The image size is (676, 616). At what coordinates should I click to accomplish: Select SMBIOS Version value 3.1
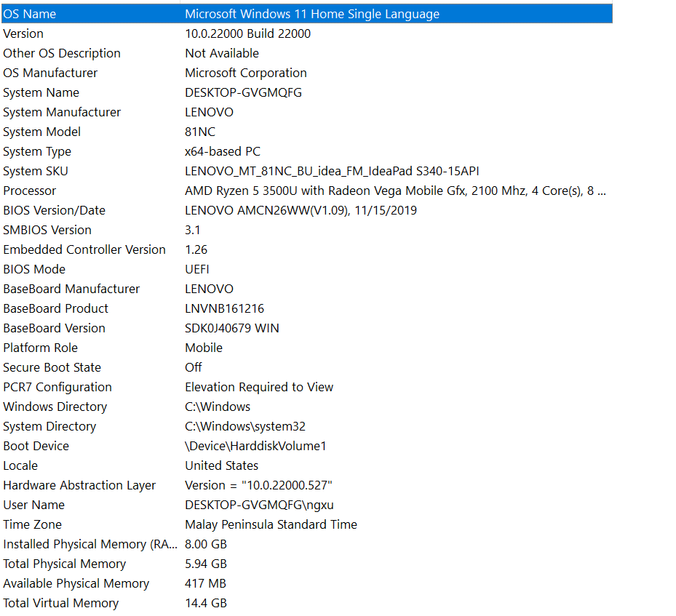tap(193, 230)
